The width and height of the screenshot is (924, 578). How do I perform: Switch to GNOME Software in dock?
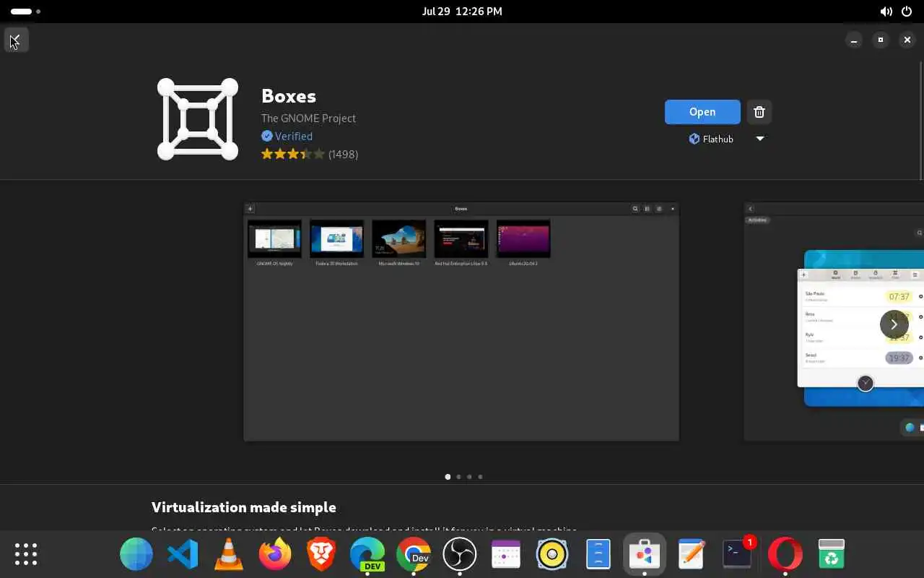click(645, 555)
